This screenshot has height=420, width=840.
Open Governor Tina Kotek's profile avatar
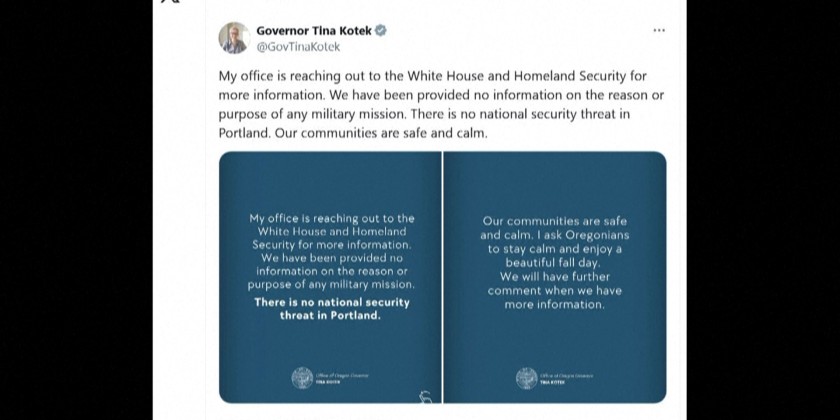point(233,38)
